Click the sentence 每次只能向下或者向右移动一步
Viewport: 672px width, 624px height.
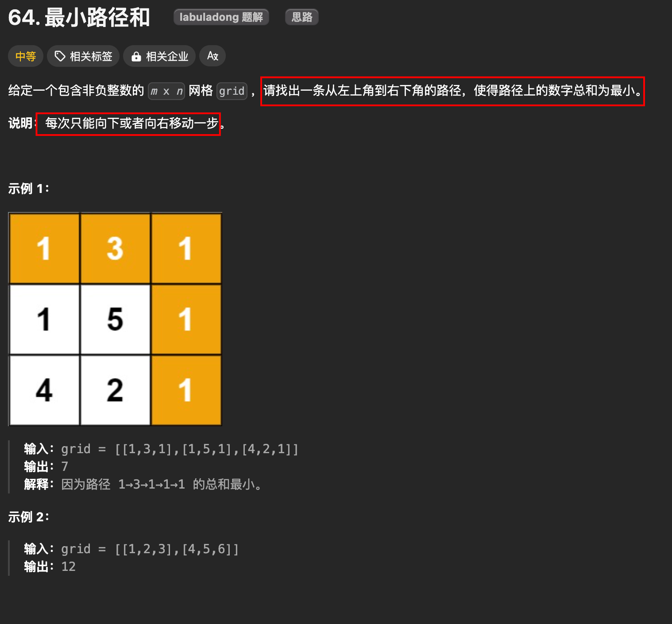[132, 123]
